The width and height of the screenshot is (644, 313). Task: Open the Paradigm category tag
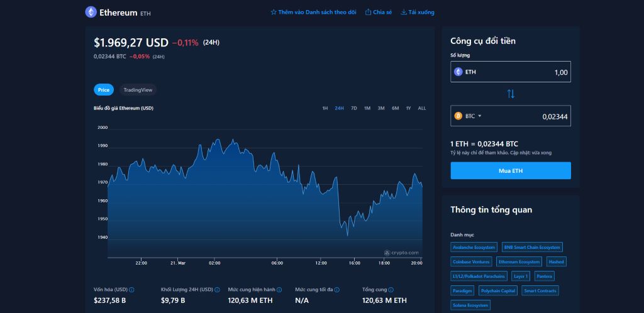462,291
